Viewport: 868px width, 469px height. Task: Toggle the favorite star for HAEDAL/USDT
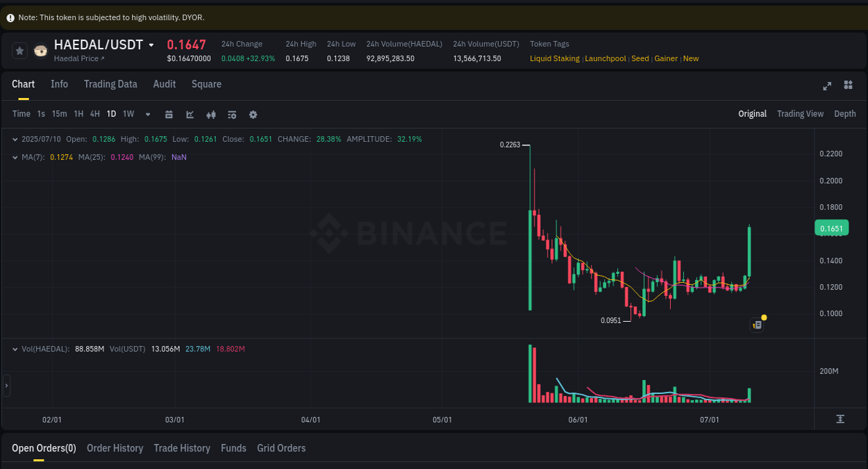pyautogui.click(x=19, y=51)
